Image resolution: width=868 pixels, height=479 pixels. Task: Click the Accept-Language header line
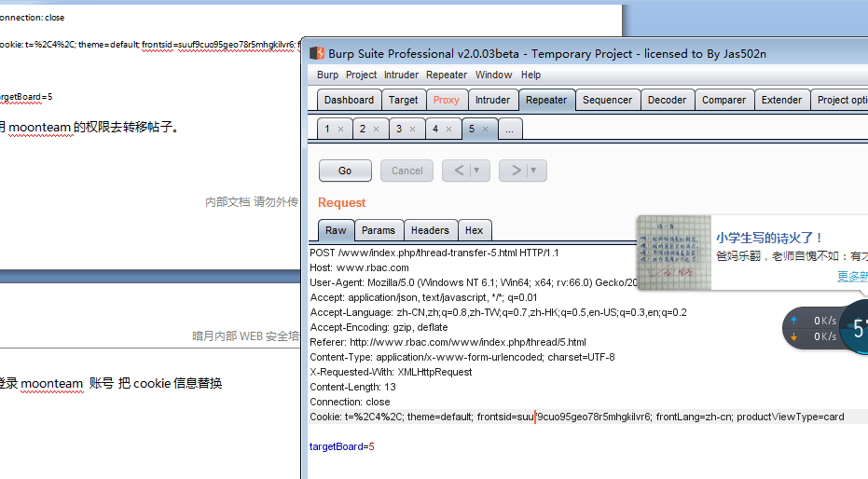498,312
